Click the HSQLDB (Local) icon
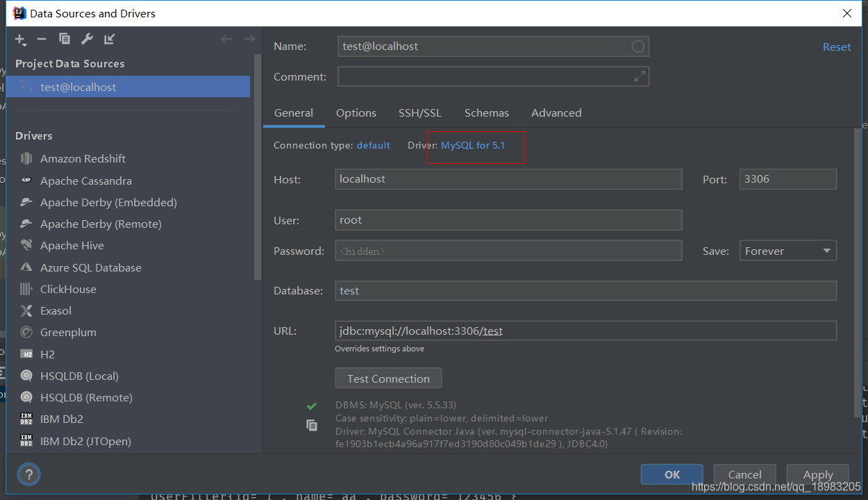The width and height of the screenshot is (868, 500). click(26, 376)
